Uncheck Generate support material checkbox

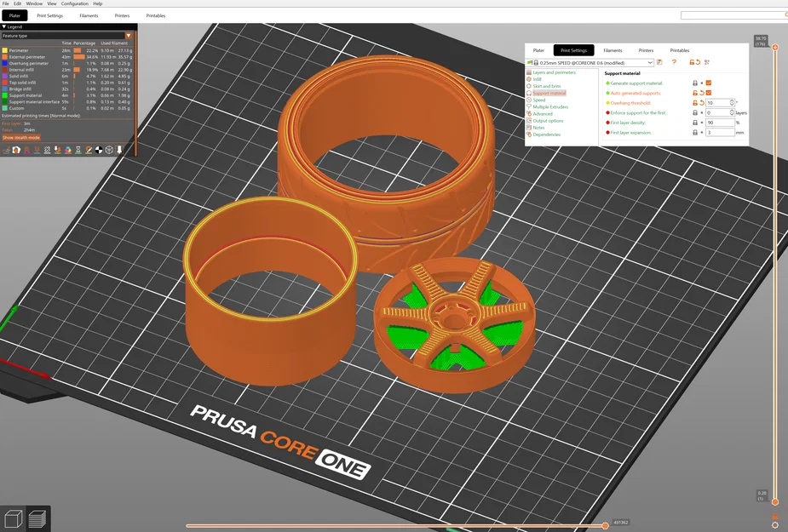click(709, 83)
